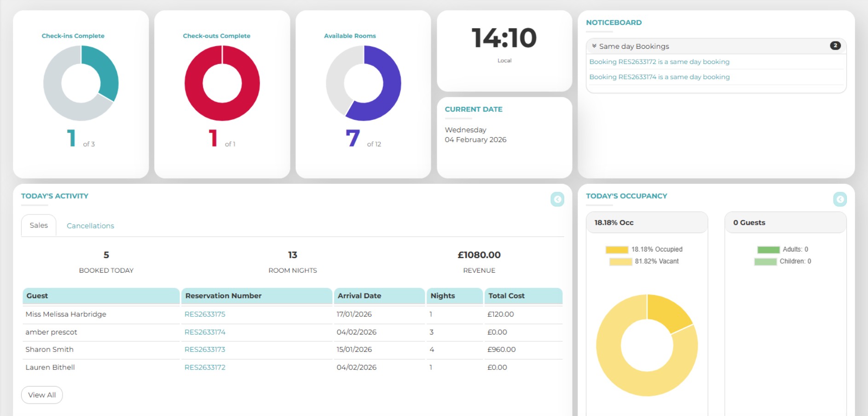Click the Same day Bookings count badge

pos(835,46)
